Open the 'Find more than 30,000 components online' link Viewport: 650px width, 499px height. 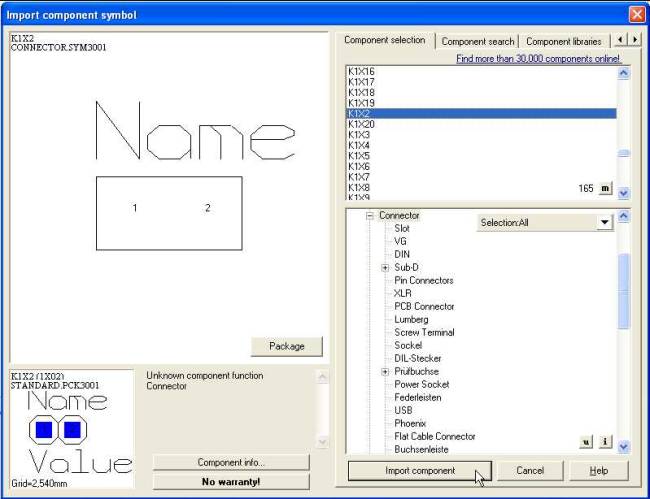(538, 59)
